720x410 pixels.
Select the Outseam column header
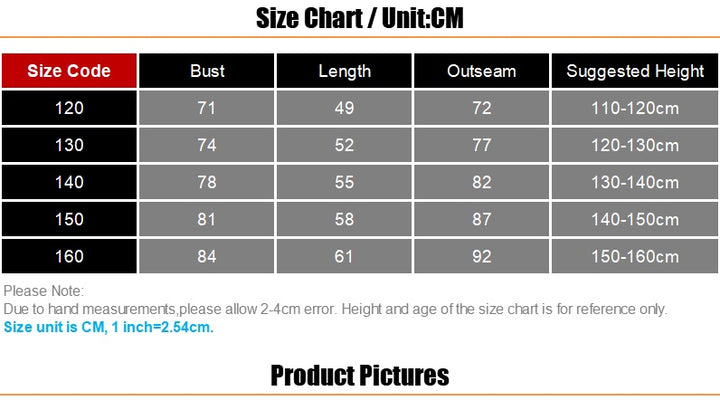point(482,71)
